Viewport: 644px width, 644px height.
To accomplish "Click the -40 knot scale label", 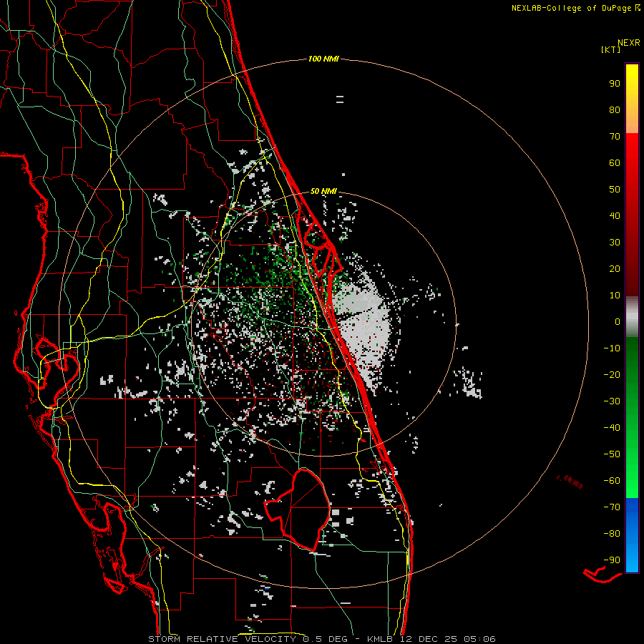I will [x=612, y=428].
